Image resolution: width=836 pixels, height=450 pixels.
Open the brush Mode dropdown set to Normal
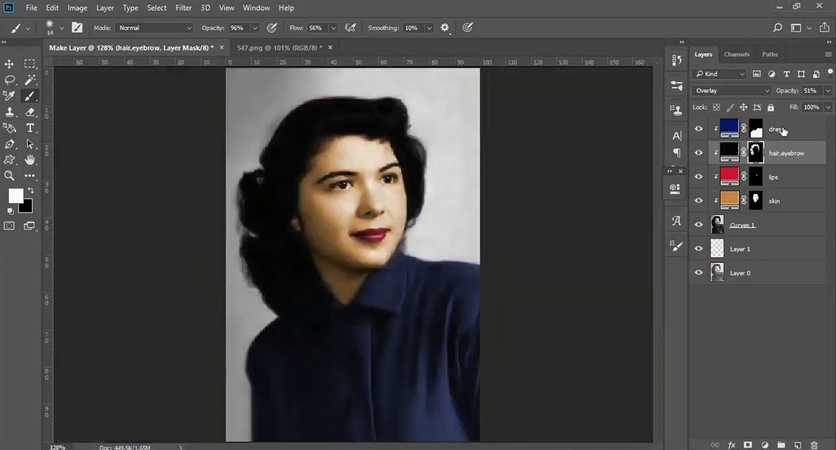pyautogui.click(x=154, y=28)
